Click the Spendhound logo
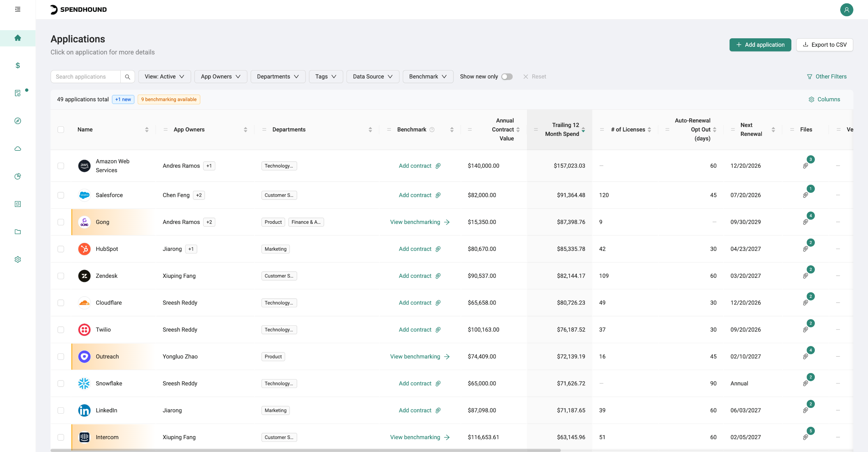 [x=79, y=9]
